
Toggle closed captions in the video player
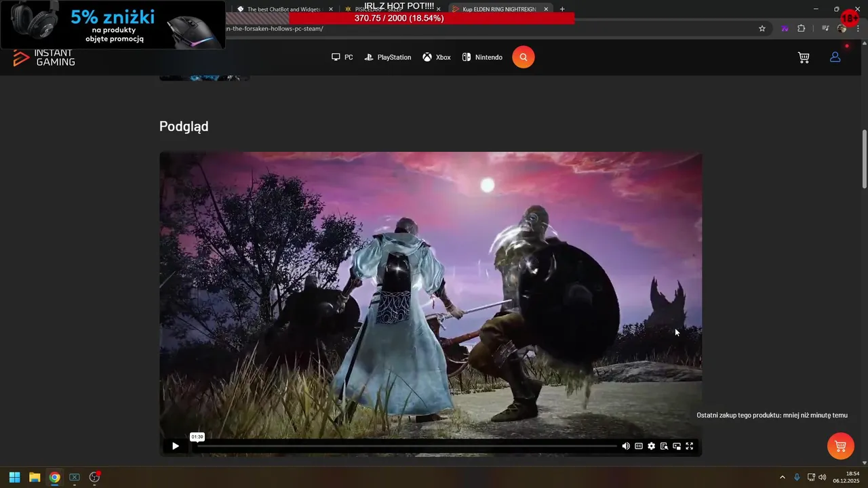(639, 446)
